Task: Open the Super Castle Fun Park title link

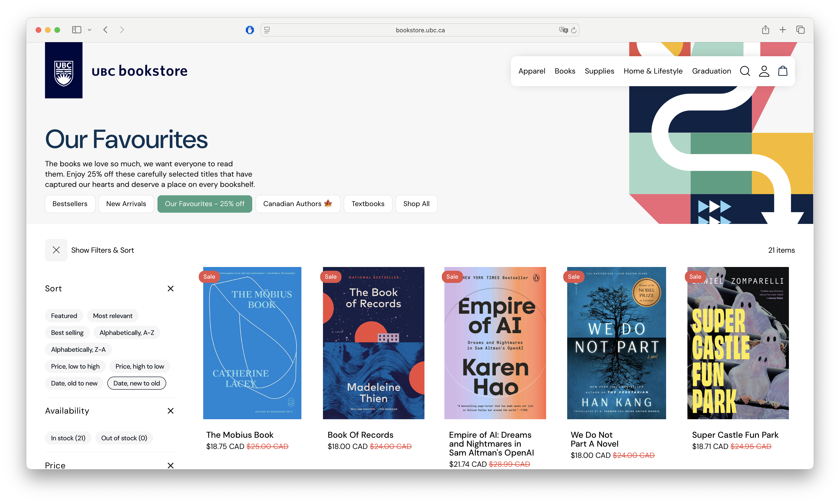Action: 735,435
